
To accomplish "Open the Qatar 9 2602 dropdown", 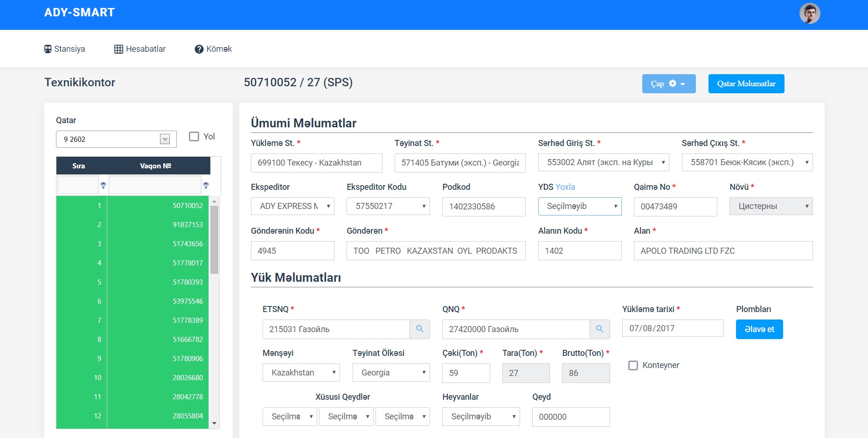I will pos(165,139).
